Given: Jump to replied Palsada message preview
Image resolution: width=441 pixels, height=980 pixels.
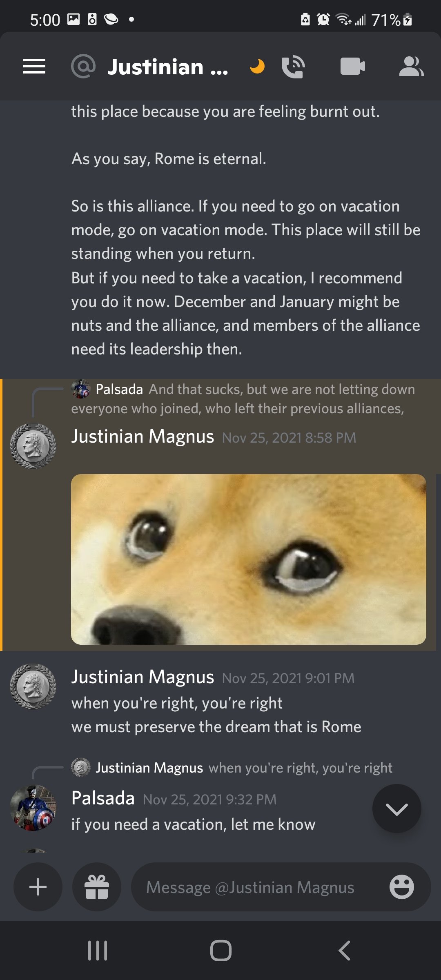Looking at the screenshot, I should [x=243, y=399].
